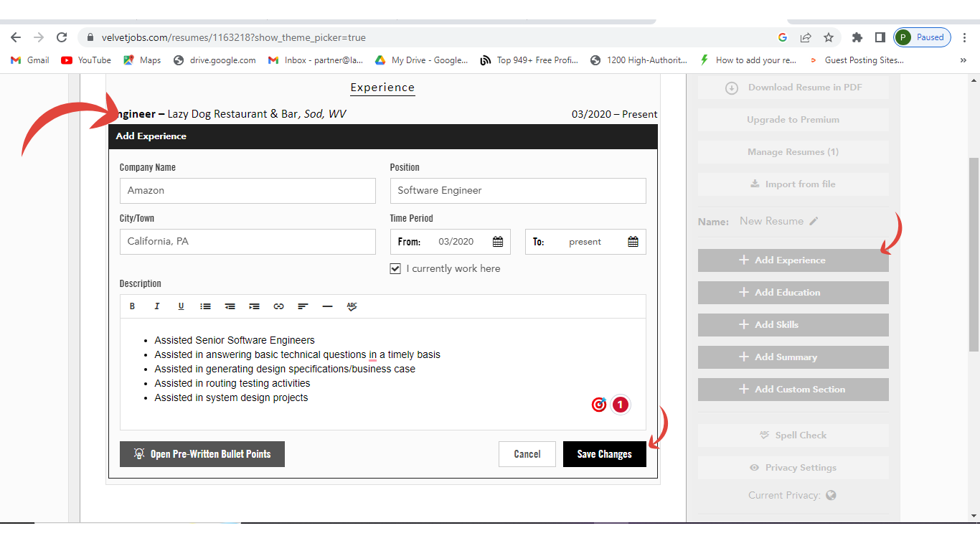Click the underline formatting icon

181,306
